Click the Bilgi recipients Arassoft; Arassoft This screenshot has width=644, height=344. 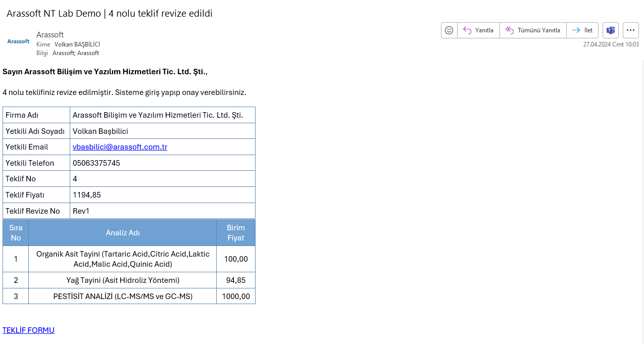[x=76, y=53]
